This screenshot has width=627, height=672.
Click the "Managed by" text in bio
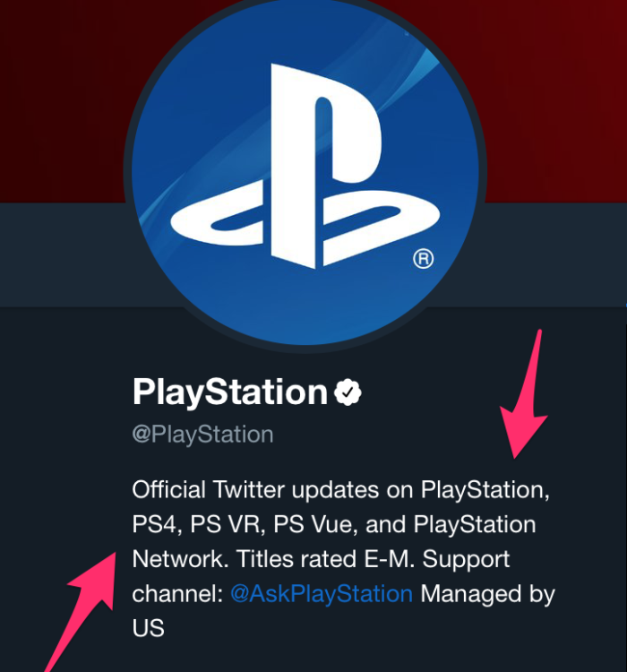(x=487, y=594)
